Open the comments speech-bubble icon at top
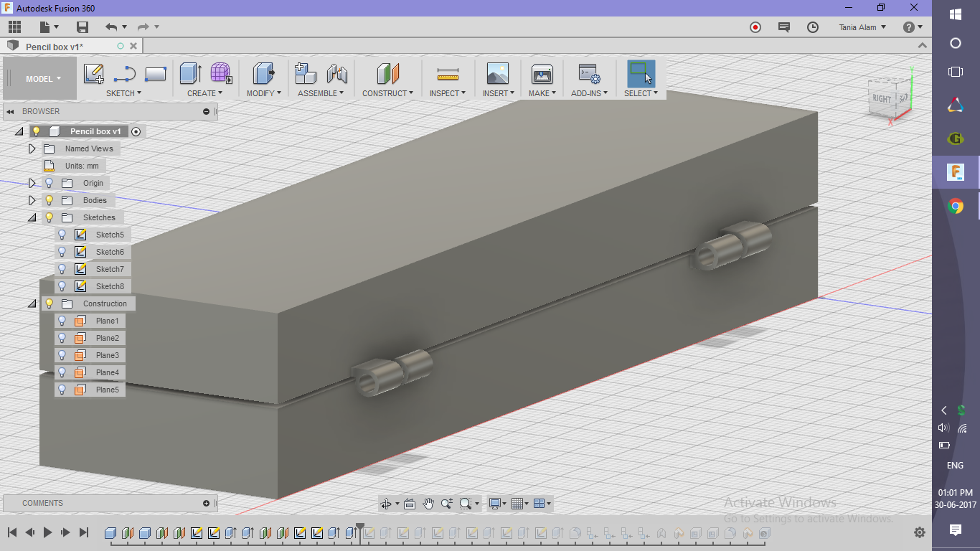Image resolution: width=980 pixels, height=551 pixels. click(x=783, y=27)
